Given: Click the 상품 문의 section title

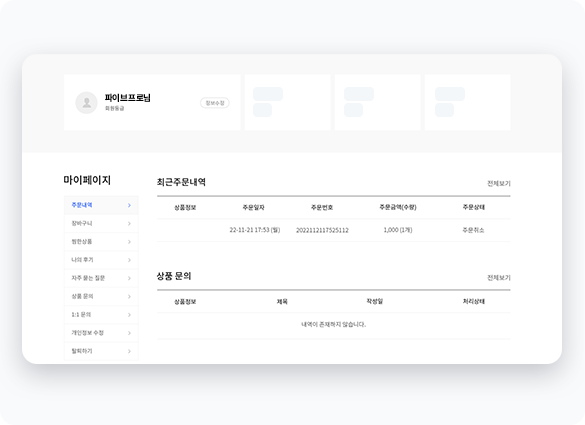Looking at the screenshot, I should click(174, 276).
